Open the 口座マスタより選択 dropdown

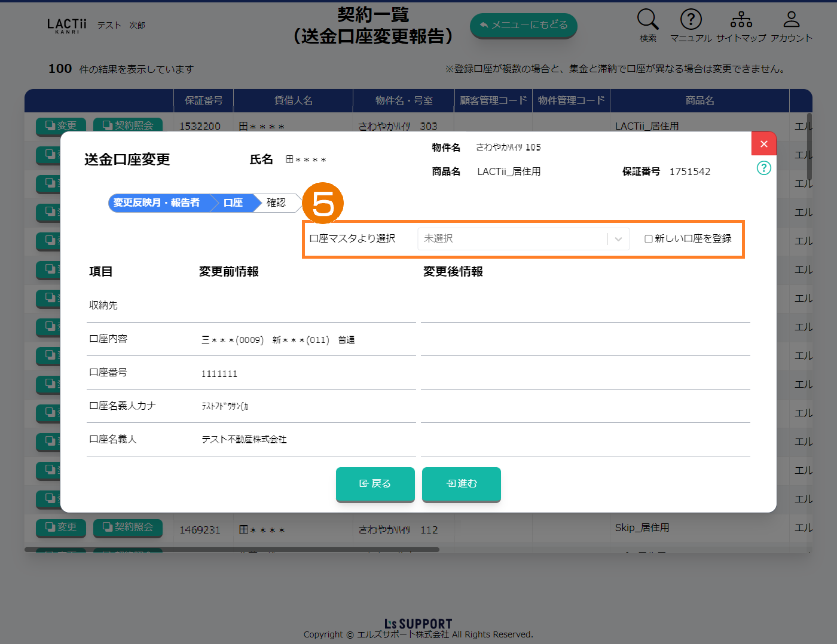pos(514,239)
